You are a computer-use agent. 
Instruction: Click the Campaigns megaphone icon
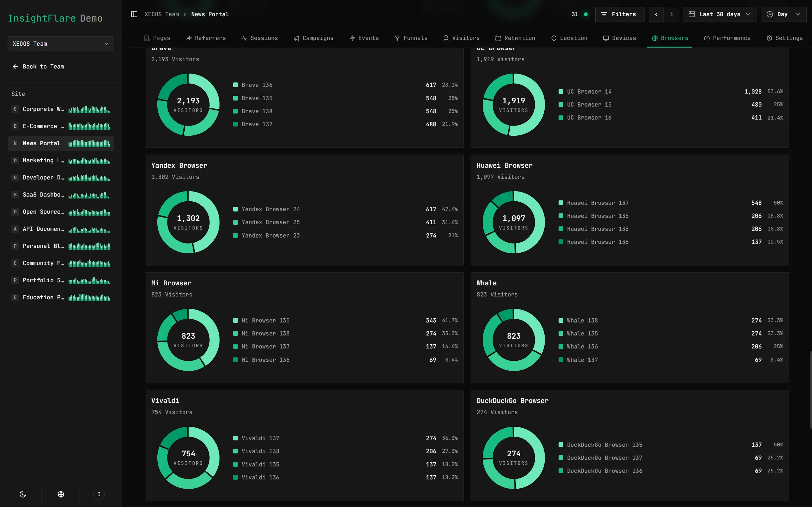coord(297,38)
